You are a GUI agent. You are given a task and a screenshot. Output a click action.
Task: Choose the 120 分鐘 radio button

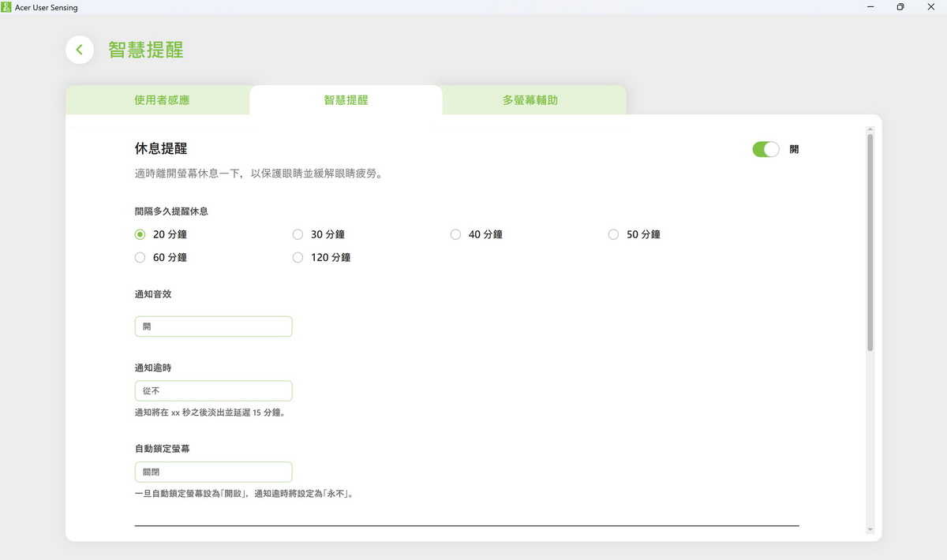point(298,257)
